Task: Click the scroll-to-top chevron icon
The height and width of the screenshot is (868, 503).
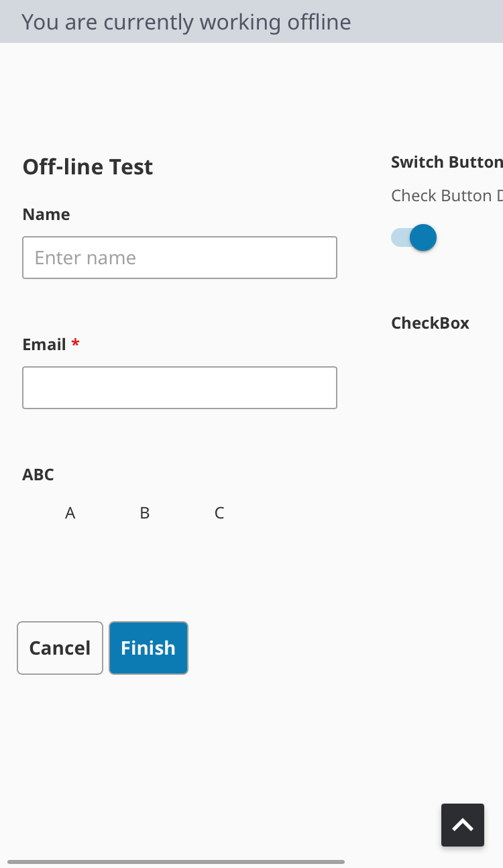Action: (463, 825)
